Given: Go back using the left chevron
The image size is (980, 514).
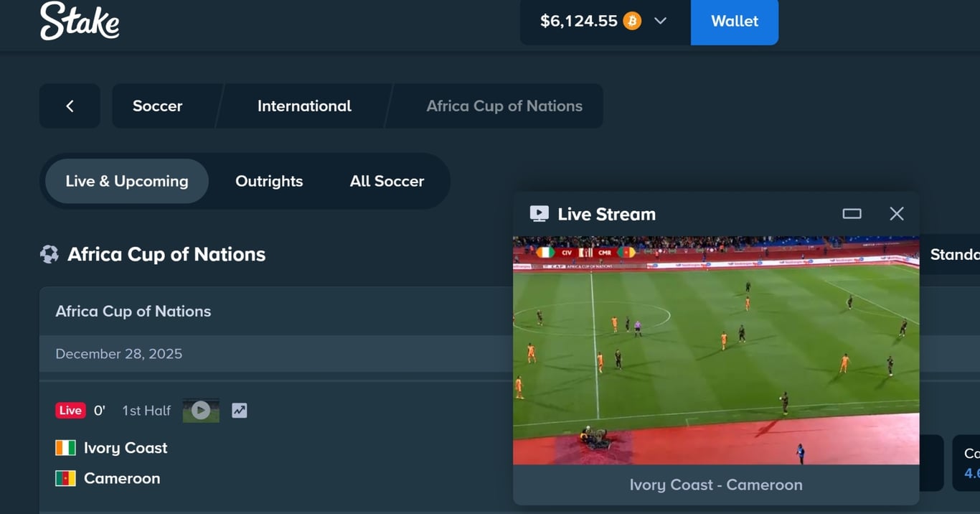Looking at the screenshot, I should point(70,106).
